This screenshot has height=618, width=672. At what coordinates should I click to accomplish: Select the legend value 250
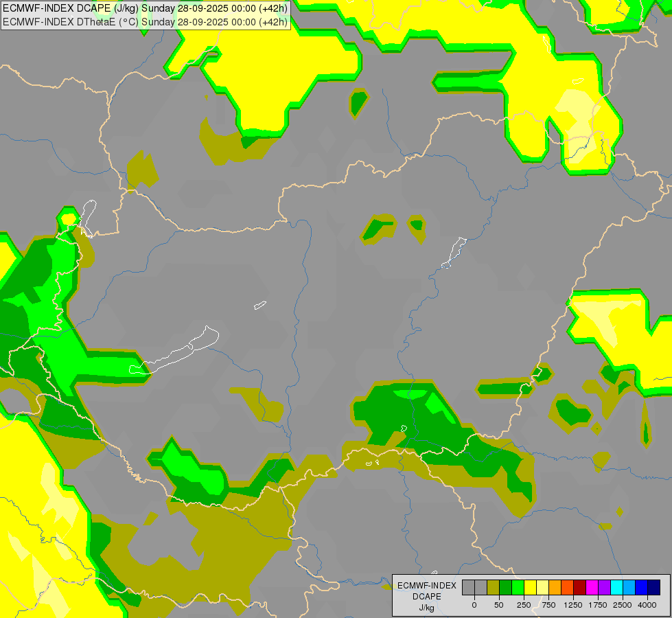point(524,605)
